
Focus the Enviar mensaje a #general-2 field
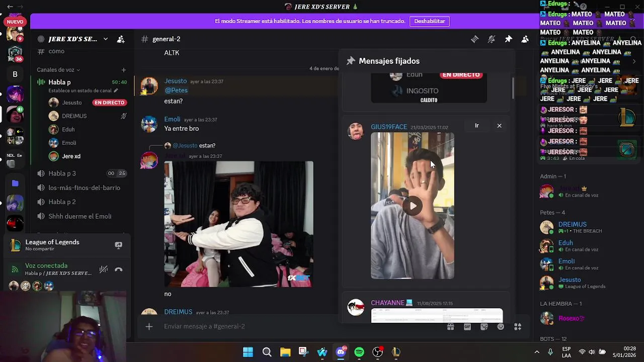click(x=302, y=327)
